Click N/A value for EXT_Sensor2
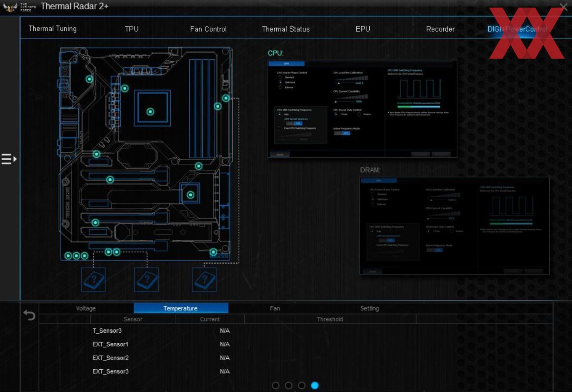Image resolution: width=572 pixels, height=392 pixels. point(225,358)
